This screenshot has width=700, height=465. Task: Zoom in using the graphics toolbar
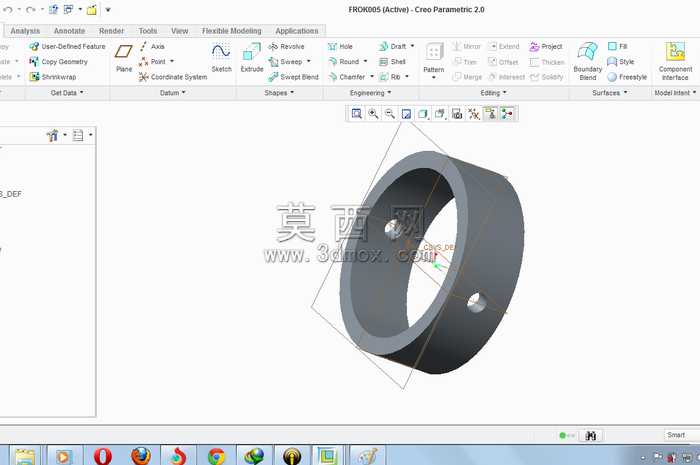tap(373, 114)
